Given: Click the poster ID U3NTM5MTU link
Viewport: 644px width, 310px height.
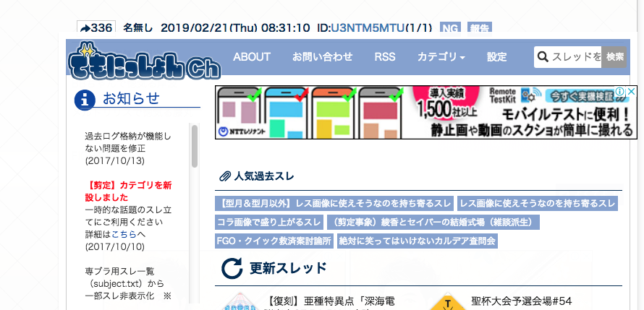Looking at the screenshot, I should [x=367, y=28].
